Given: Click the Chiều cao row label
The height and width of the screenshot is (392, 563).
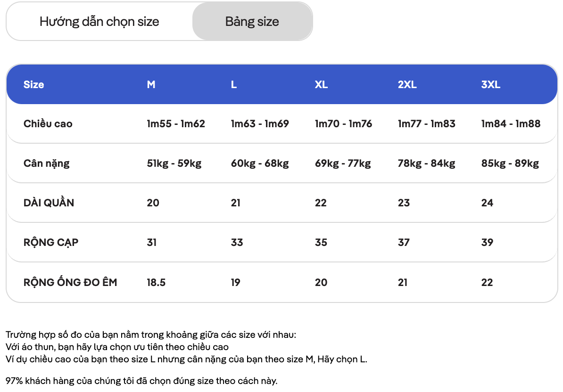Looking at the screenshot, I should (x=48, y=124).
